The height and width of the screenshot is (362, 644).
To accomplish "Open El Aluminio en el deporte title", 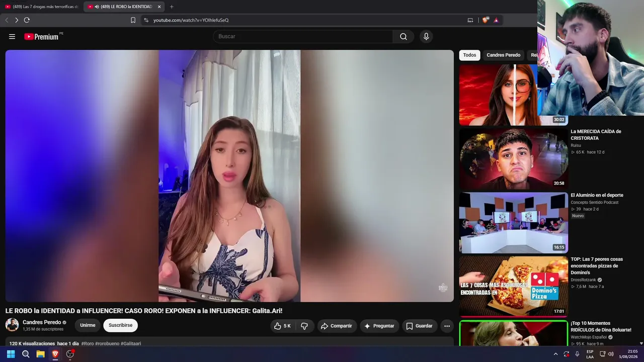I will [597, 195].
